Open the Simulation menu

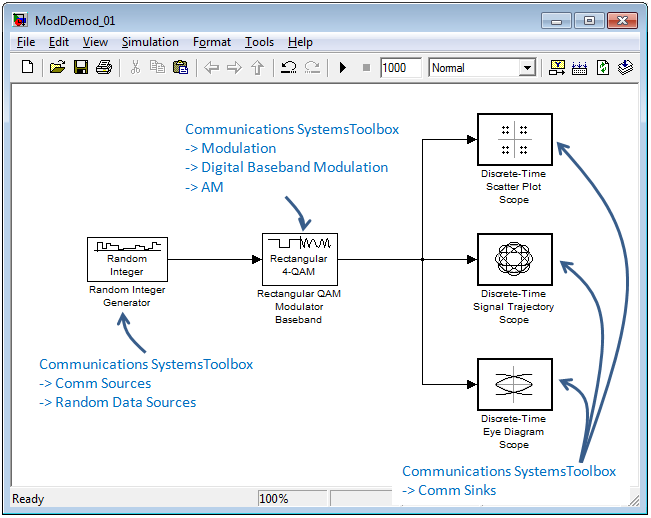coord(150,42)
